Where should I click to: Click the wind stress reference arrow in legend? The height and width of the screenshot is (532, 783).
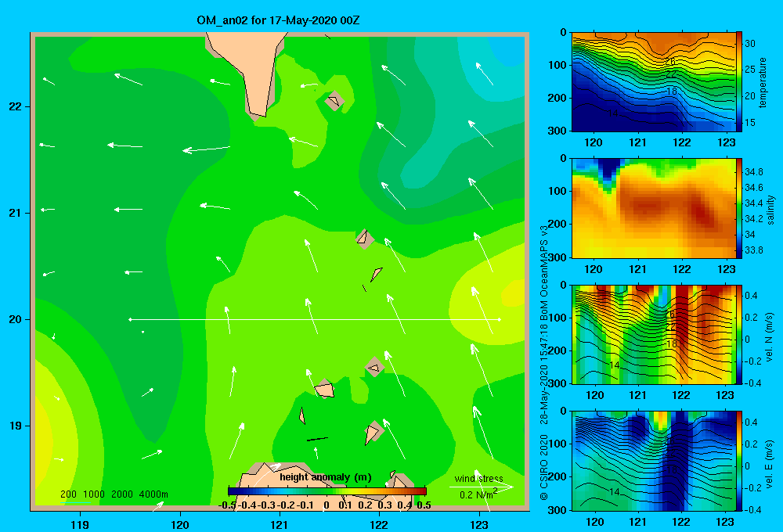[x=481, y=487]
